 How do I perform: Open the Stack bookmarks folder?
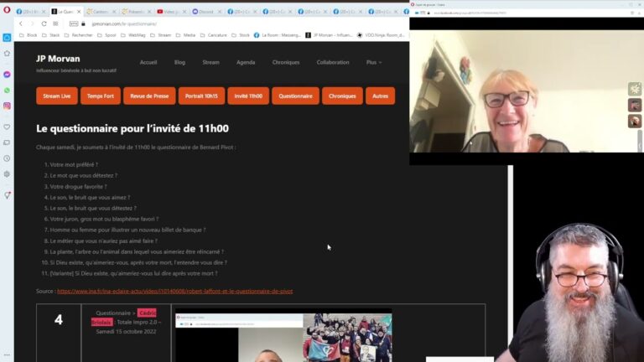50,35
